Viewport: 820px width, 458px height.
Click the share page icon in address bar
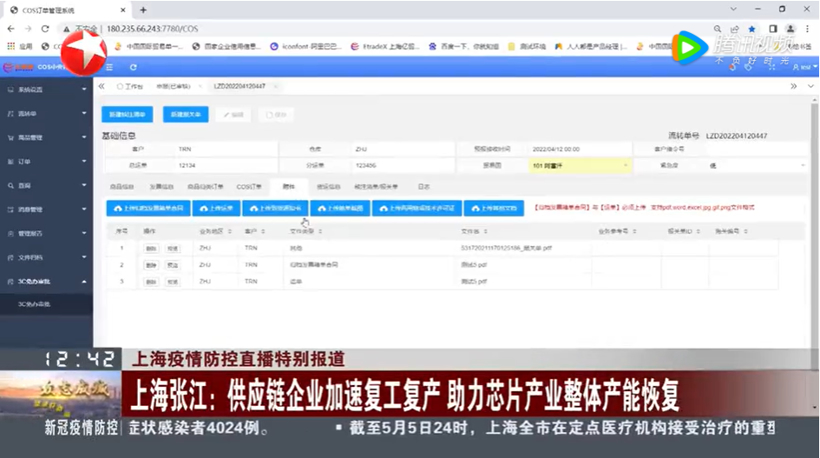pos(735,29)
